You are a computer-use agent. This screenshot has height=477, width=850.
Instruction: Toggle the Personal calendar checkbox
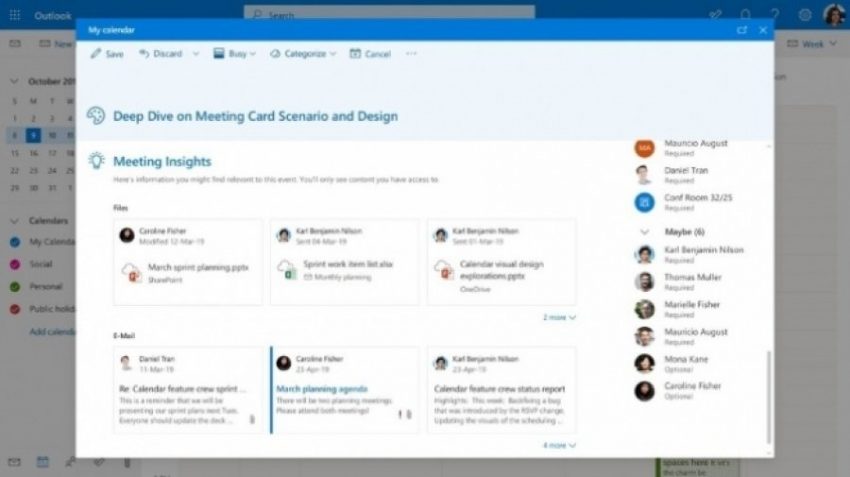tap(15, 286)
